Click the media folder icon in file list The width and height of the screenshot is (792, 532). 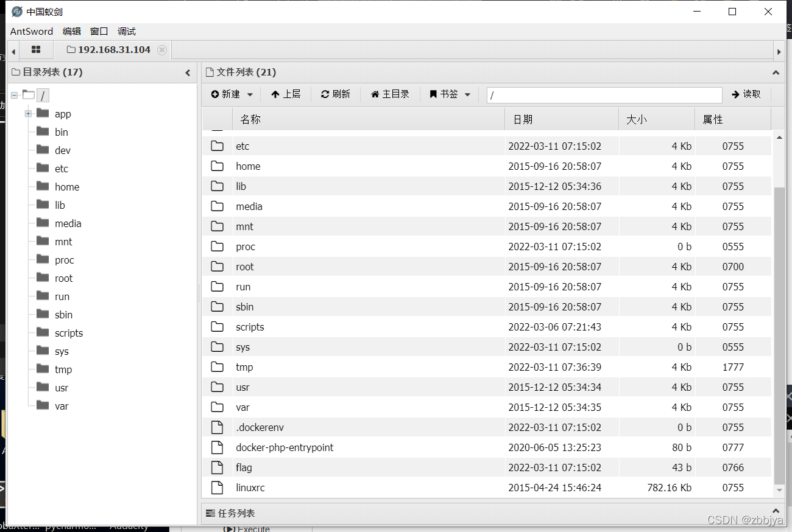(x=217, y=206)
